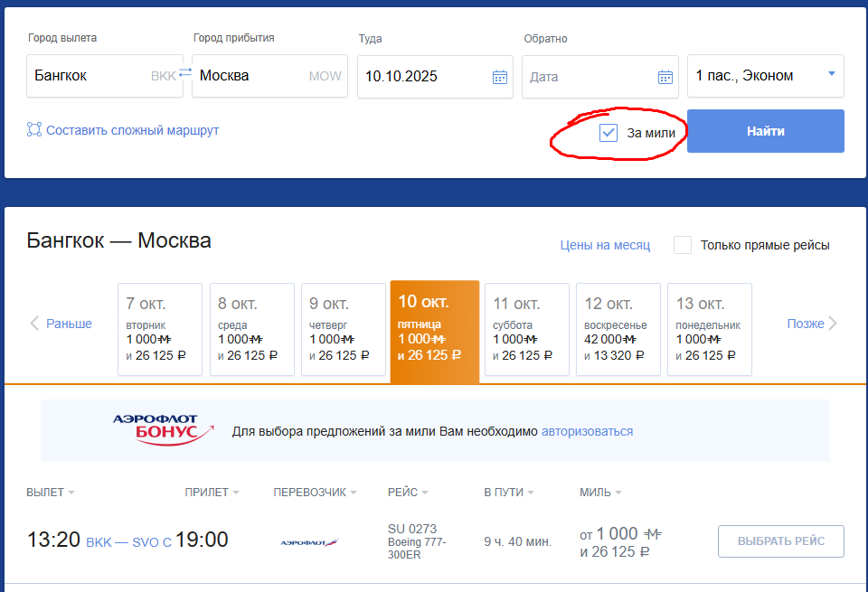Click the complex route builder icon
The height and width of the screenshot is (592, 868).
point(34,129)
